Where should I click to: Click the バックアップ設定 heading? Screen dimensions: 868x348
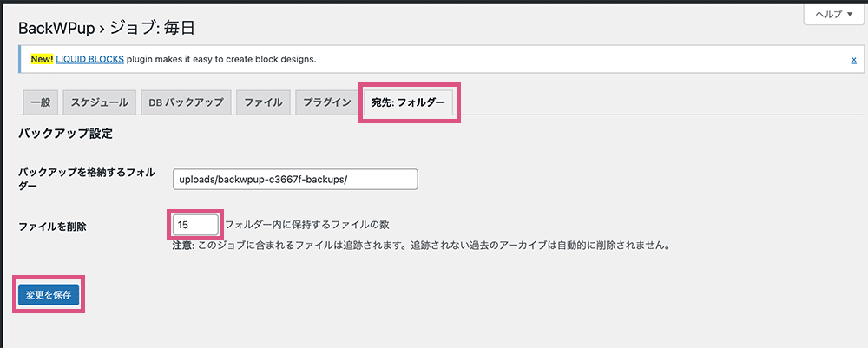tap(66, 135)
